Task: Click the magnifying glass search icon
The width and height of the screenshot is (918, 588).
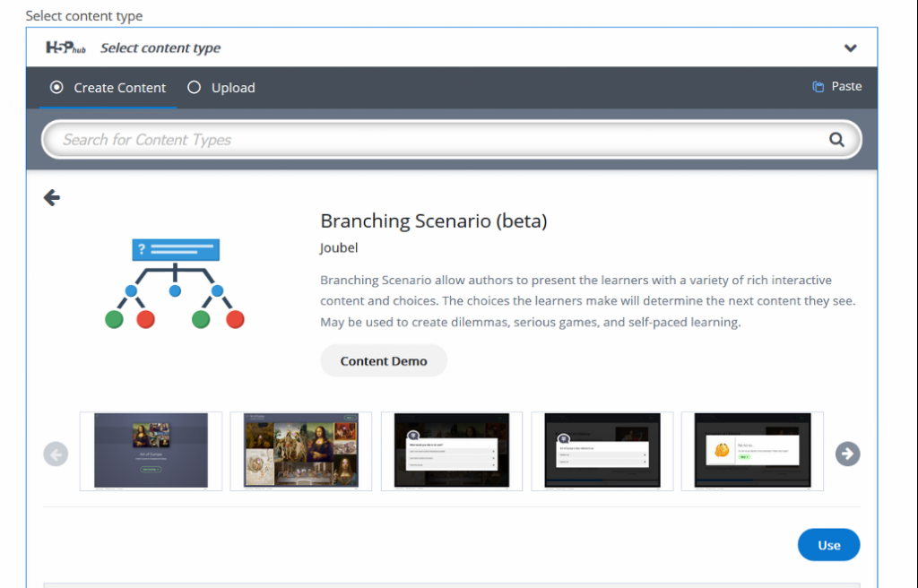Action: pos(836,140)
